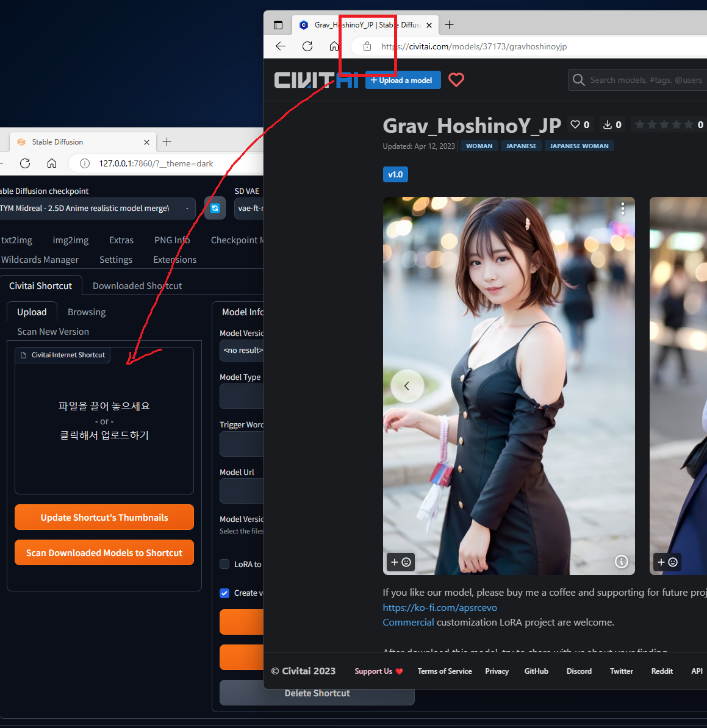
Task: Open the Model Version dropdown showing no result
Action: 242,351
